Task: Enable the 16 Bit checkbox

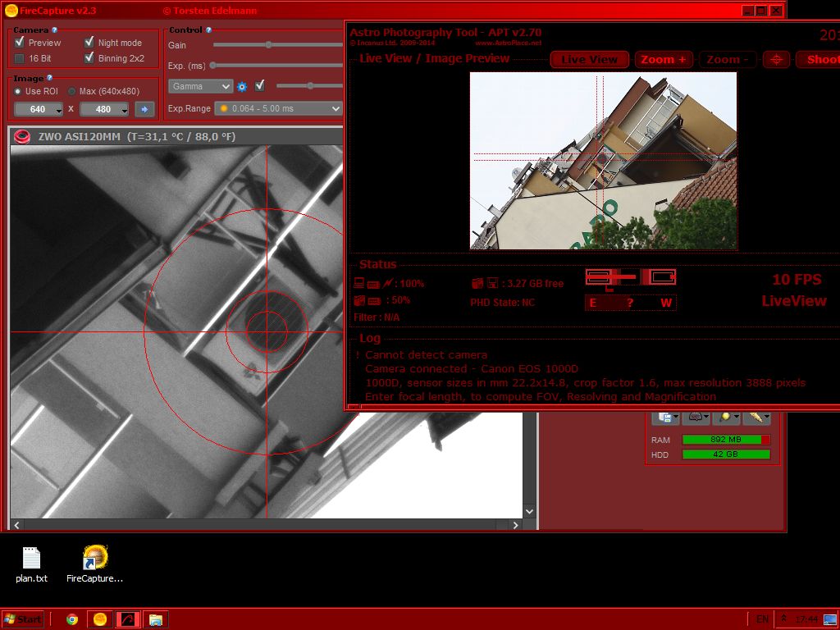Action: coord(20,59)
